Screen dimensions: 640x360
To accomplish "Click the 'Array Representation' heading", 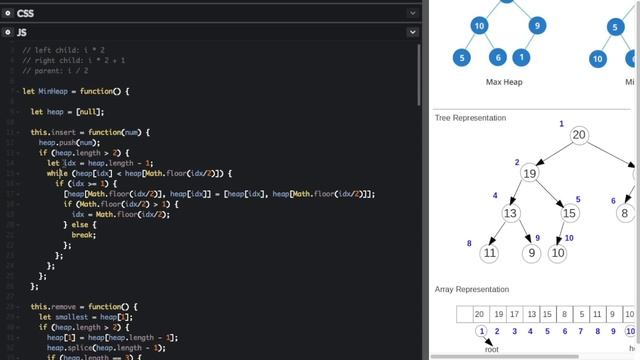I will (x=472, y=289).
